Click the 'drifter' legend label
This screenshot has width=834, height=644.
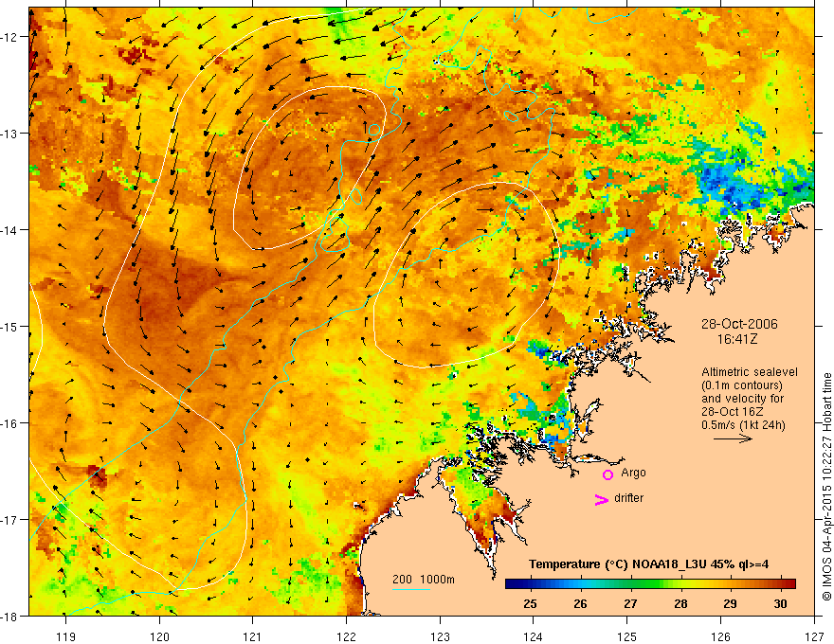(628, 498)
